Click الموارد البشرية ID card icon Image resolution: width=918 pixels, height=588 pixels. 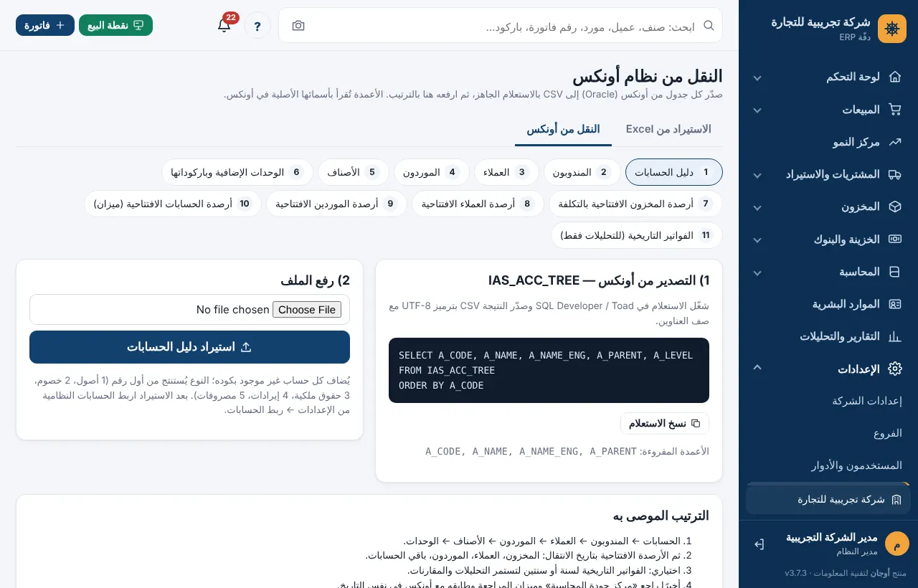click(x=894, y=304)
